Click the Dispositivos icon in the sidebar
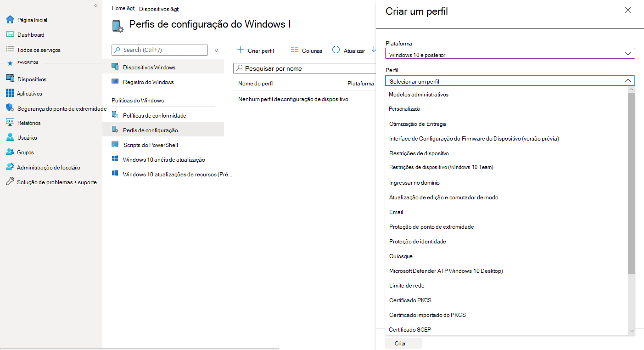This screenshot has height=350, width=644. (x=10, y=79)
